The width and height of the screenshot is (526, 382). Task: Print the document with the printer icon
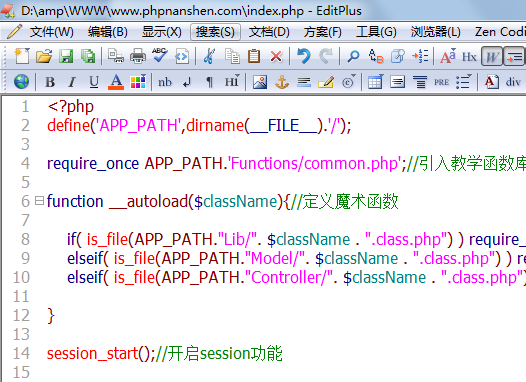coord(138,56)
